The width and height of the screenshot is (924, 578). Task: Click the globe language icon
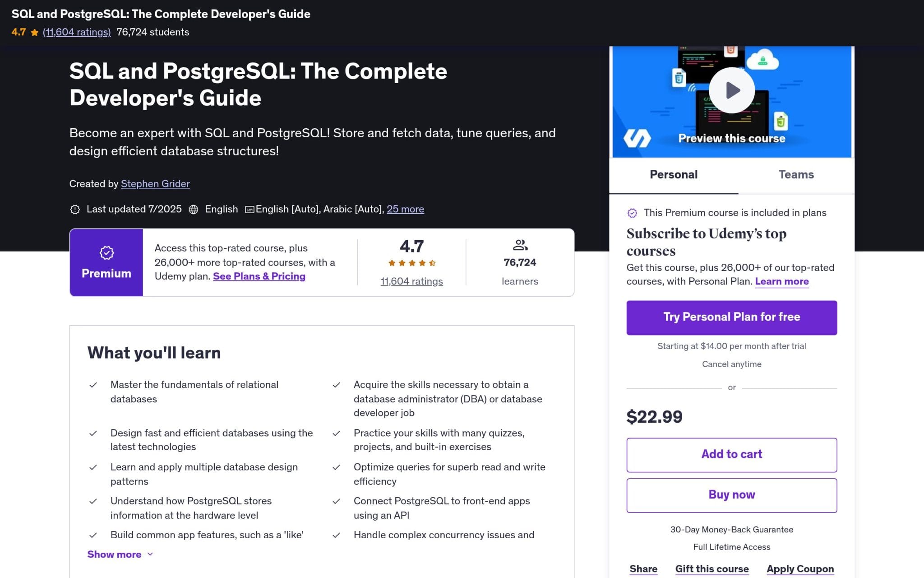click(194, 210)
